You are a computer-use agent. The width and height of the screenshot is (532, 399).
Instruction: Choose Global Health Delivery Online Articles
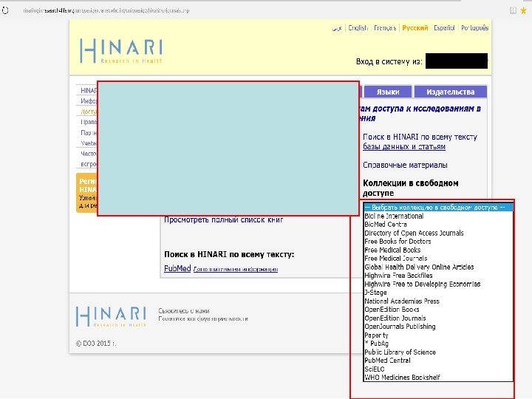(x=438, y=267)
